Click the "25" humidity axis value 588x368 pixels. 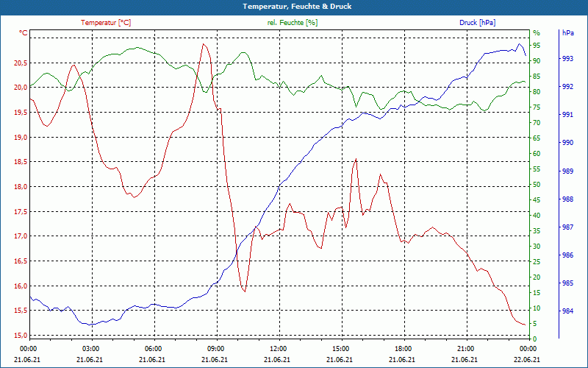[x=537, y=262]
